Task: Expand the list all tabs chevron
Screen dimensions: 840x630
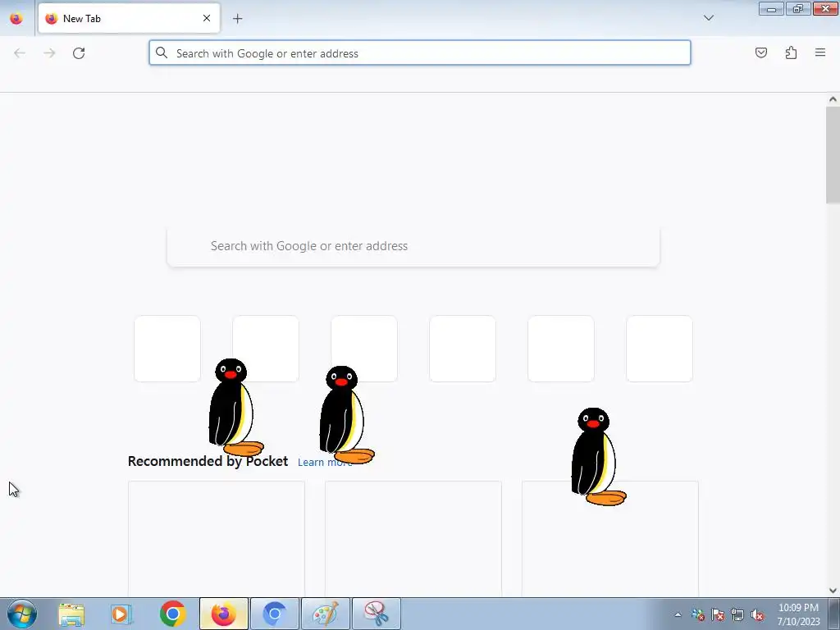Action: tap(709, 18)
